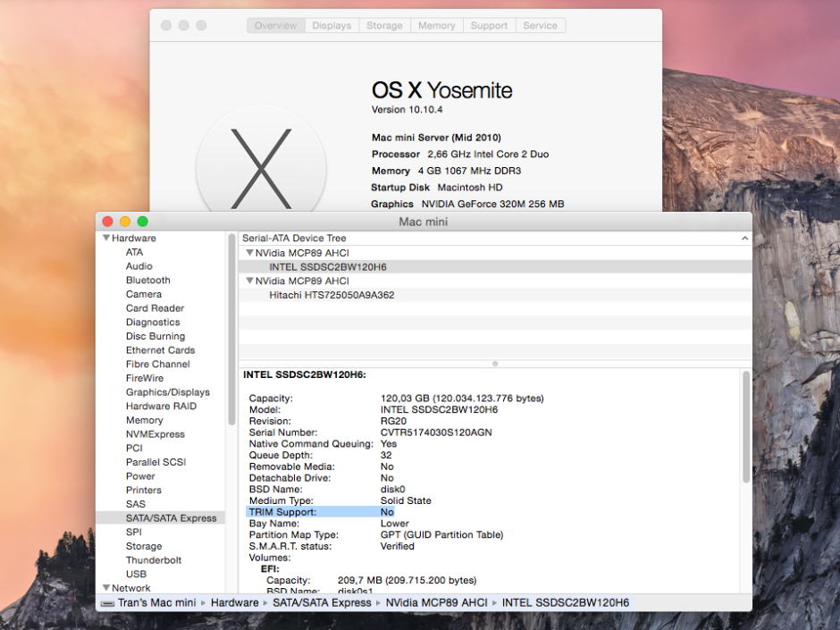Select ATA in the Hardware list

coord(134,252)
